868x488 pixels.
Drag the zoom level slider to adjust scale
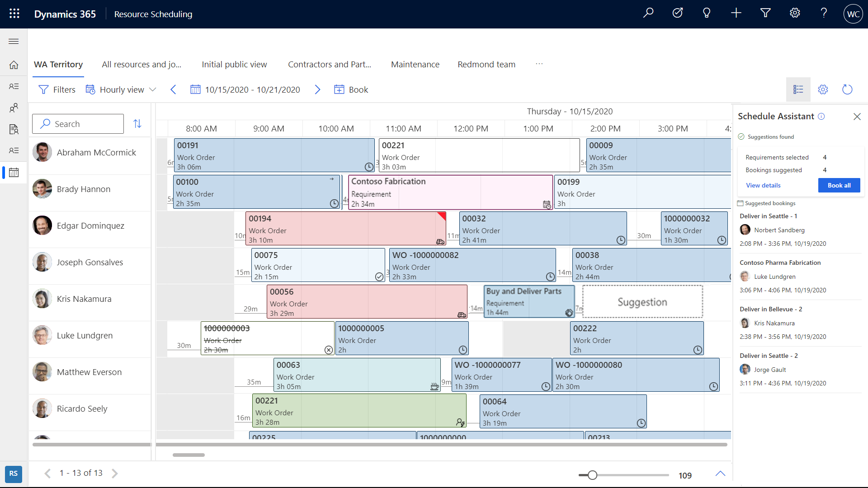(x=591, y=475)
